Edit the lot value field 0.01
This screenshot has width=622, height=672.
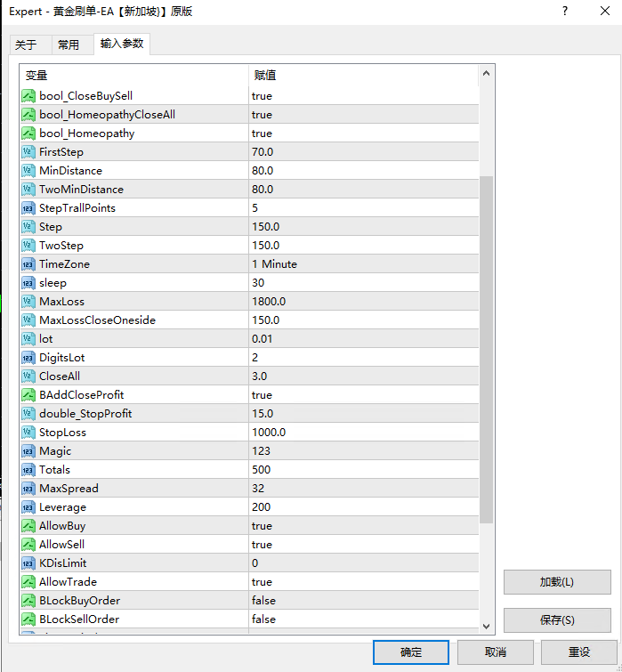[263, 339]
